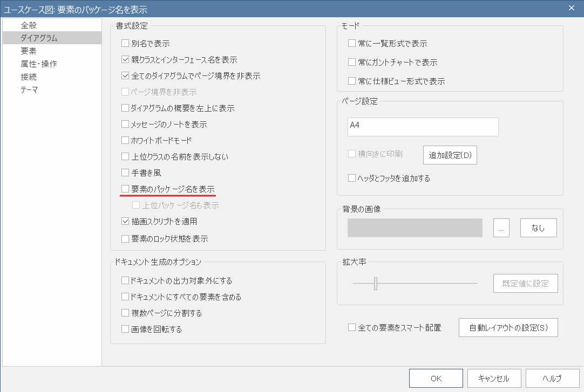Viewport: 584px width, 392px height.
Task: Enable ホワイトボードモード
Action: (125, 140)
